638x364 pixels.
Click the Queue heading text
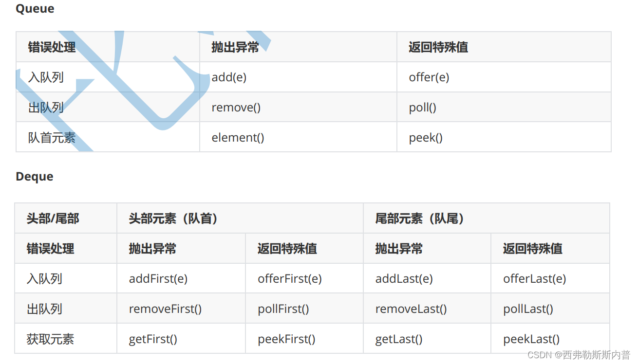(35, 9)
